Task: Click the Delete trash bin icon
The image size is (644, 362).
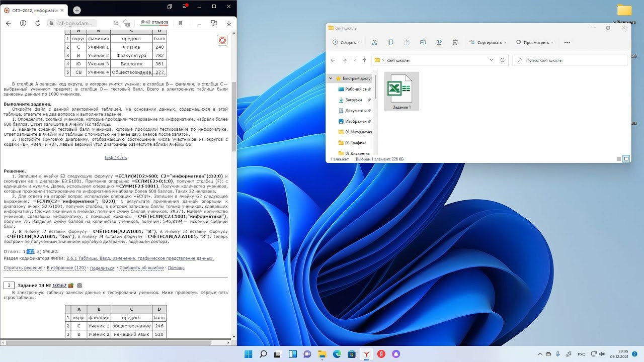Action: tap(455, 43)
